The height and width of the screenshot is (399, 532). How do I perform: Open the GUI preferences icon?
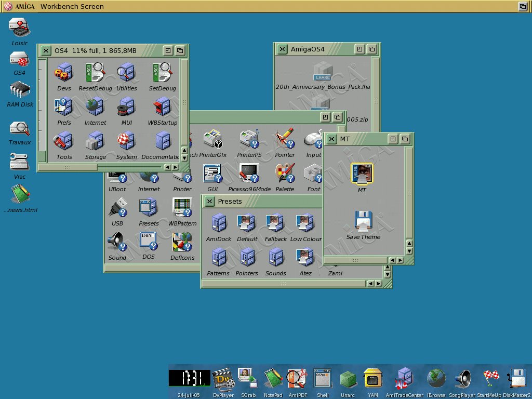tap(212, 174)
